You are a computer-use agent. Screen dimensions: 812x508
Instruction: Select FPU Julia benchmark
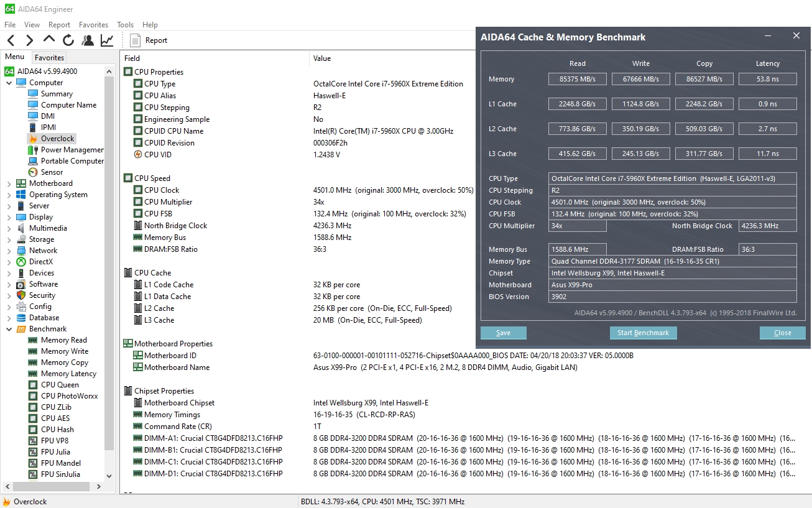tap(55, 452)
